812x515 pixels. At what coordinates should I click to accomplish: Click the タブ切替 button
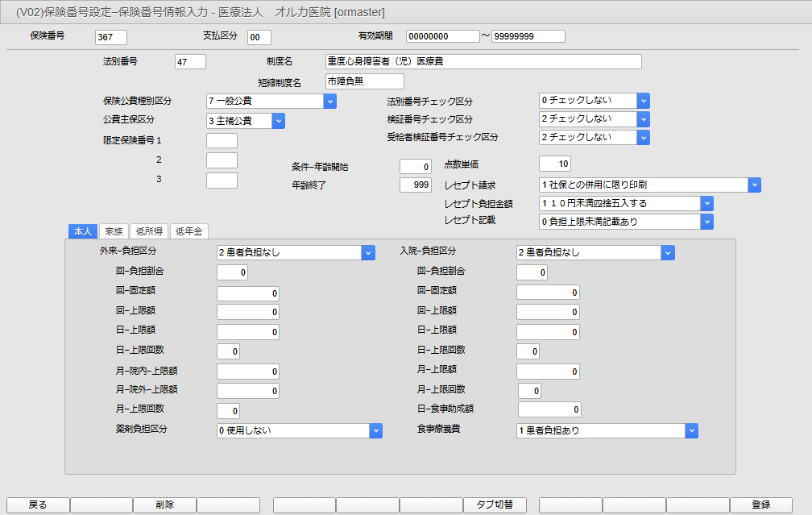495,505
